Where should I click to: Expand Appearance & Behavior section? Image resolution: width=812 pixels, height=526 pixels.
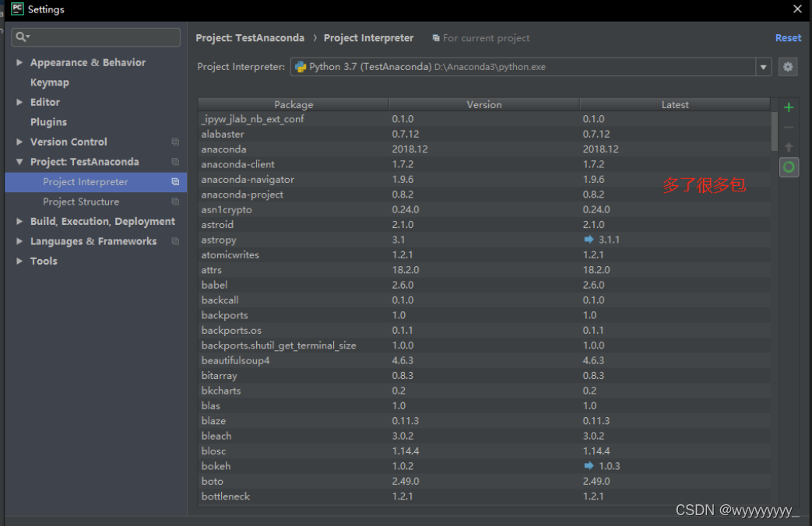pyautogui.click(x=19, y=62)
